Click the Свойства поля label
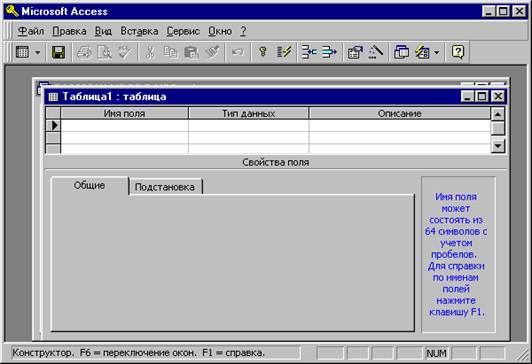 tap(276, 162)
